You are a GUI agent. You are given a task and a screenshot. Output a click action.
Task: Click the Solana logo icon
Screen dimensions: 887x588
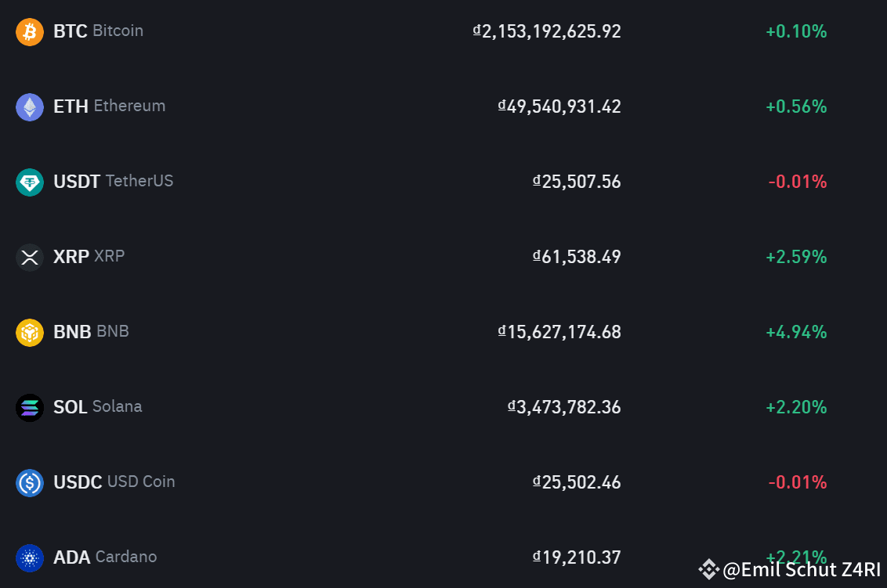(30, 408)
